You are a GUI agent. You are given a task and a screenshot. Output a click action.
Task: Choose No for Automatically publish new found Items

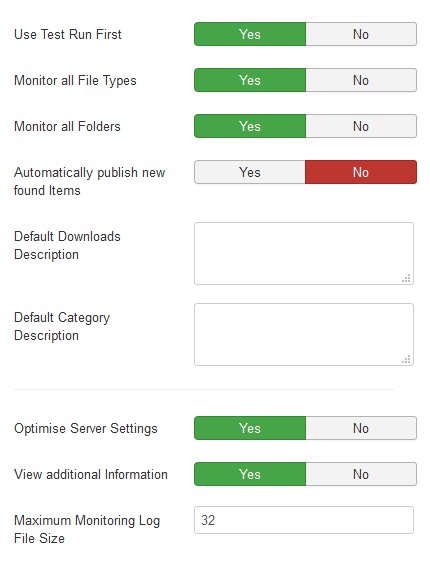click(361, 172)
